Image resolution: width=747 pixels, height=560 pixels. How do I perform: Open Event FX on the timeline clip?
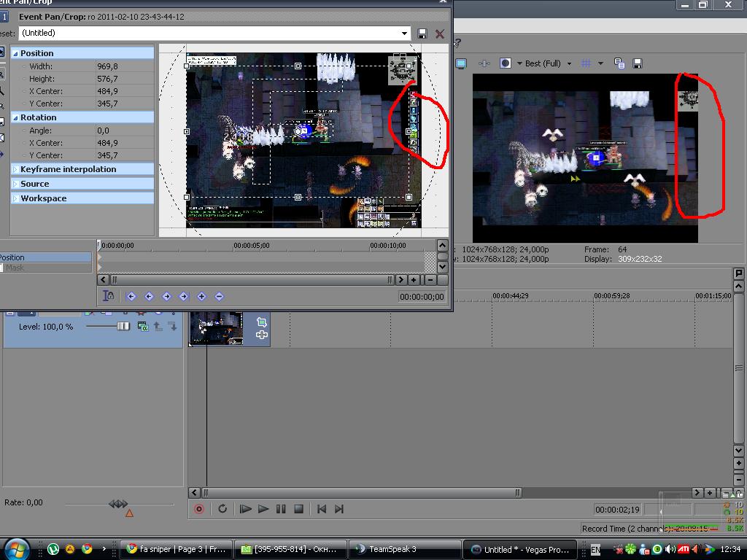(x=262, y=335)
